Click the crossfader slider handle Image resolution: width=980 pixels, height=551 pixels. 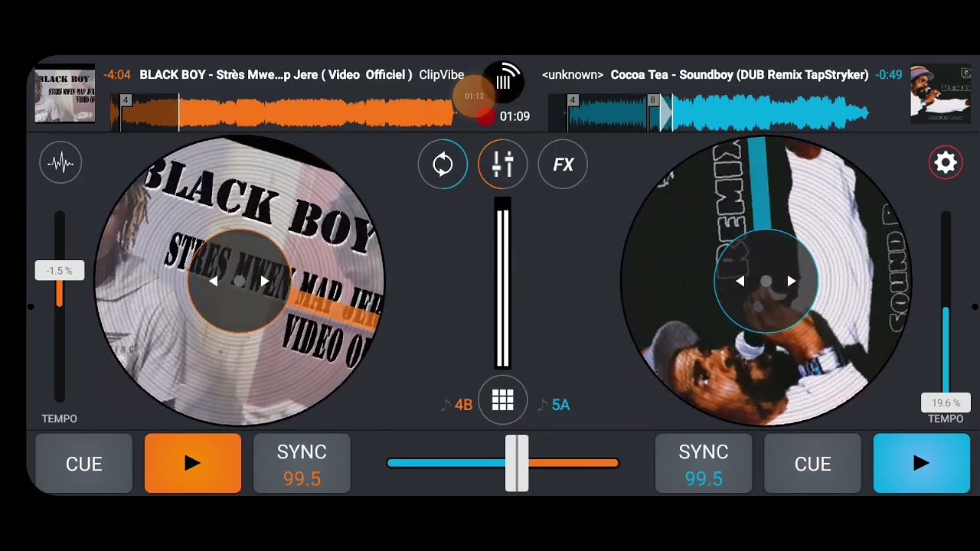pos(517,463)
